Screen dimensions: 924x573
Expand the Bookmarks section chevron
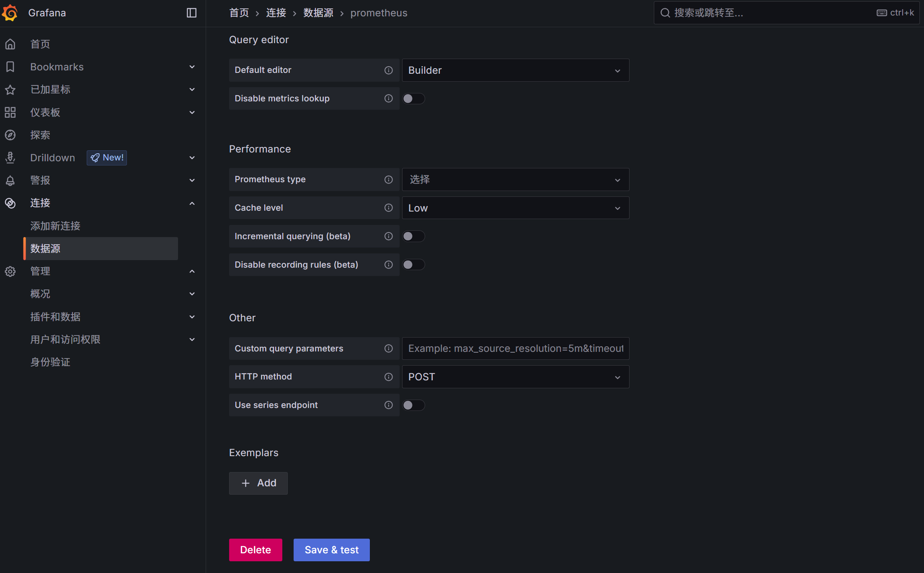pyautogui.click(x=192, y=67)
